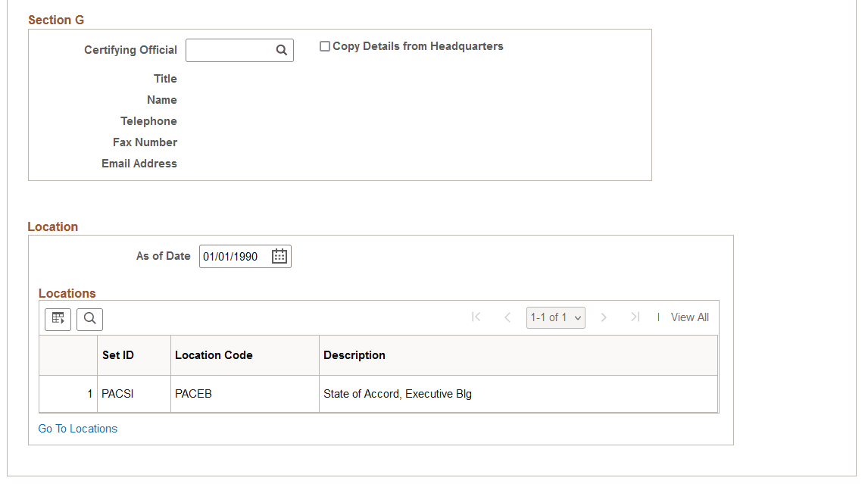This screenshot has width=868, height=484.
Task: Select the PACSI Set ID cell
Action: (117, 394)
